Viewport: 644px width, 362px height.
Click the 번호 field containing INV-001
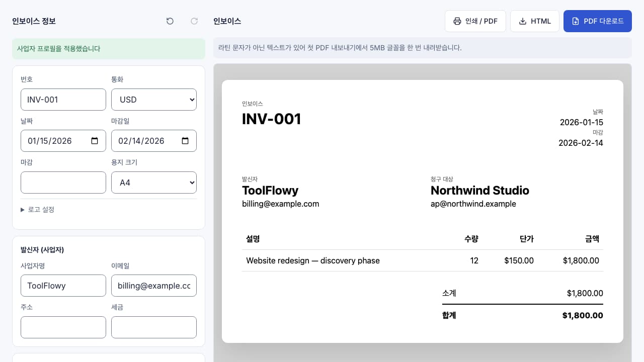tap(63, 100)
